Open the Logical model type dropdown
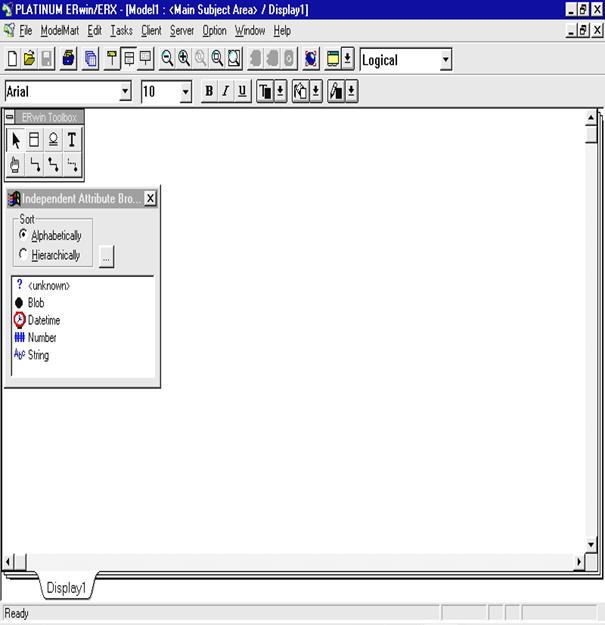The image size is (605, 625). click(x=446, y=60)
